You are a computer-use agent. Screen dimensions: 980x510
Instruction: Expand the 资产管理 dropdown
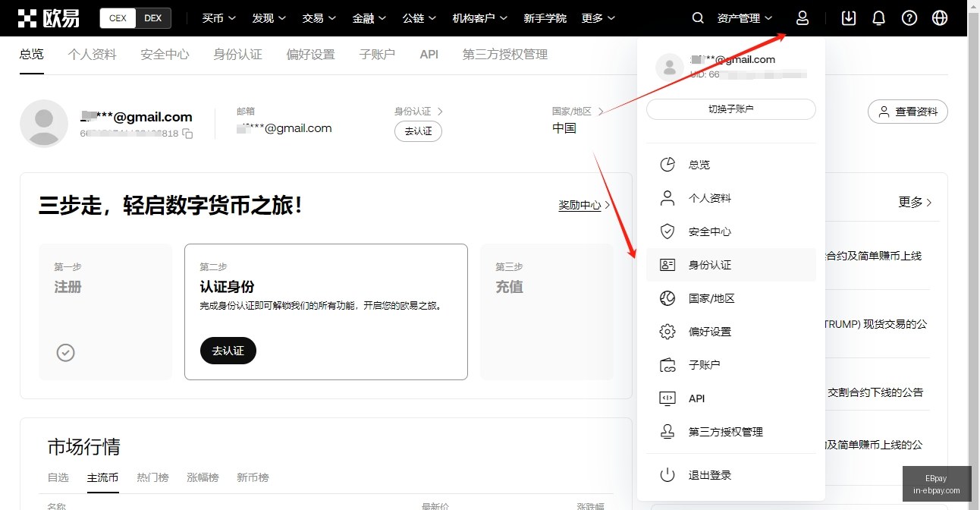[745, 18]
